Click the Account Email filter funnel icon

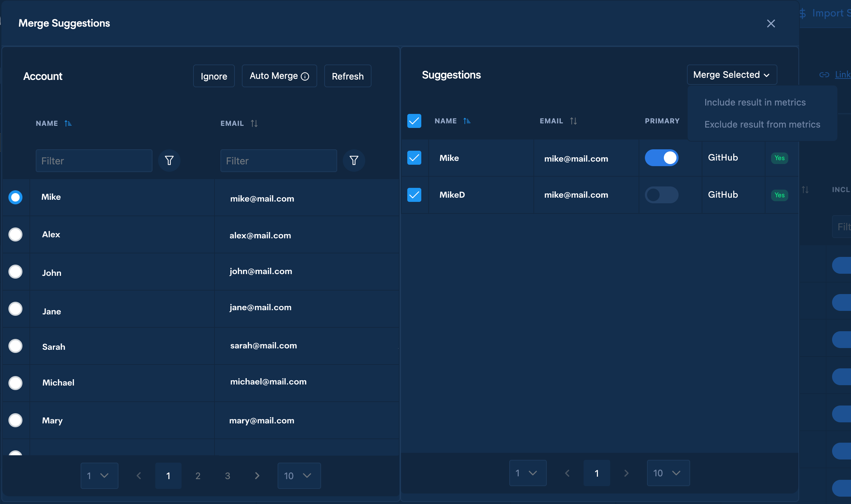coord(354,161)
